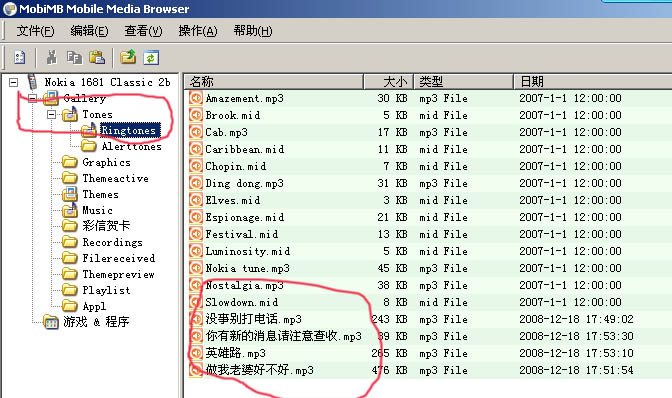
Task: Open the Filereceived folder
Action: (119, 258)
